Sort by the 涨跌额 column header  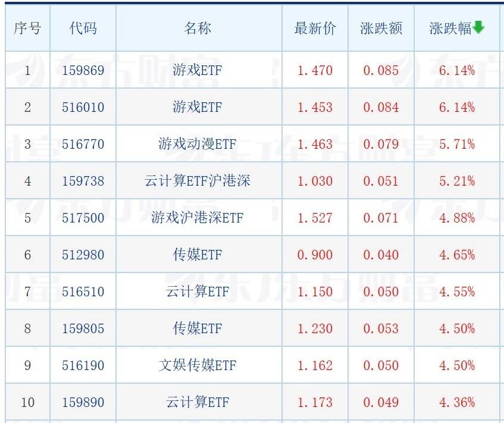[x=381, y=29]
